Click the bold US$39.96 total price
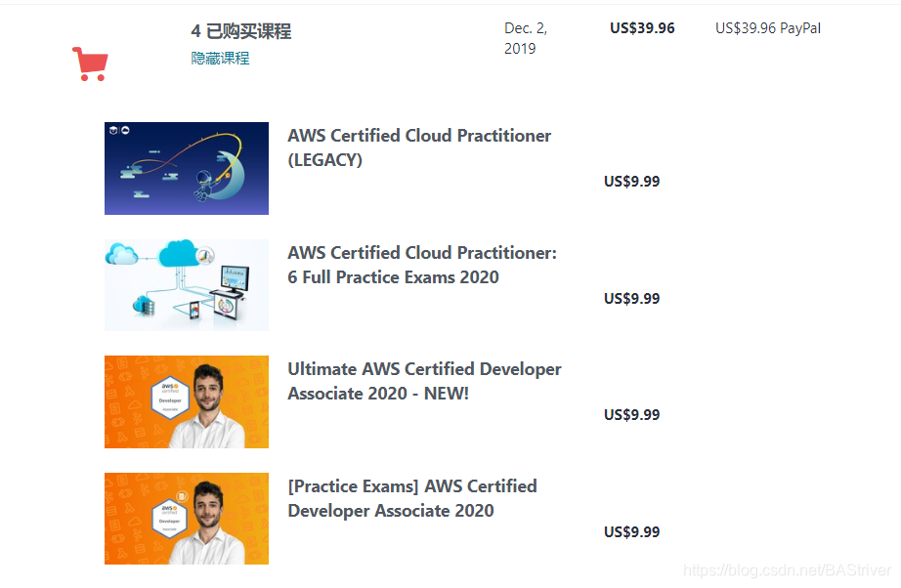This screenshot has width=901, height=588. 642,28
